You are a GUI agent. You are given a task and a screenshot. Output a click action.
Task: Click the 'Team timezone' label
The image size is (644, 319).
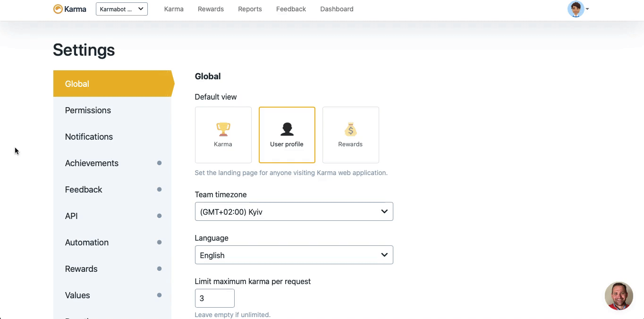click(220, 194)
